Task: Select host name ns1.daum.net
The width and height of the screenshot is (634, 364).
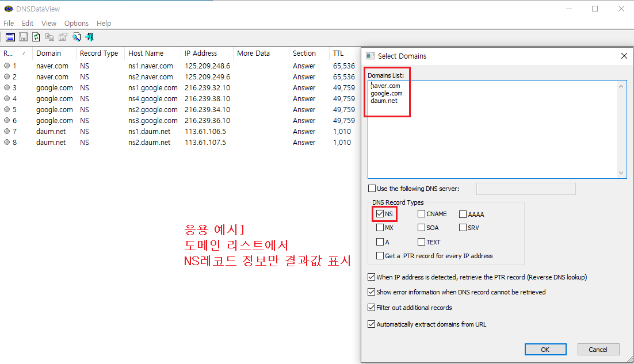Action: 149,131
